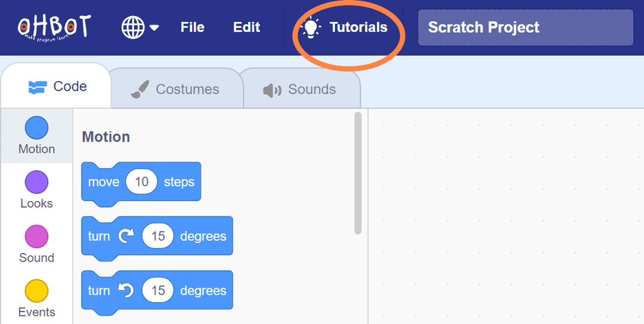Click the turn clockwise 15 degrees block
This screenshot has width=644, height=324.
tap(157, 238)
